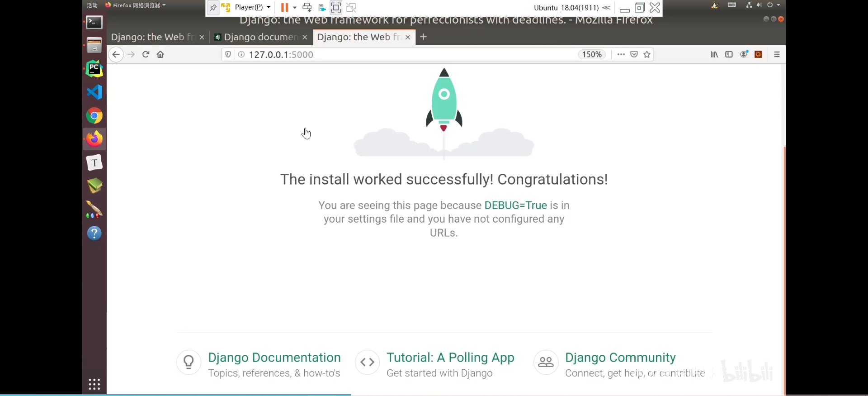The image size is (868, 396).
Task: Click the orange extension icon in the toolbar
Action: 759,54
